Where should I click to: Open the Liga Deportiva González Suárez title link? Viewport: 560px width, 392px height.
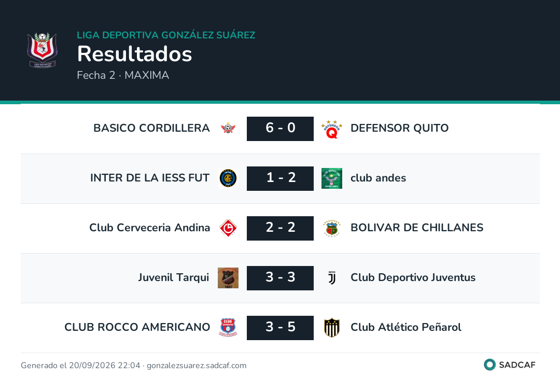166,35
